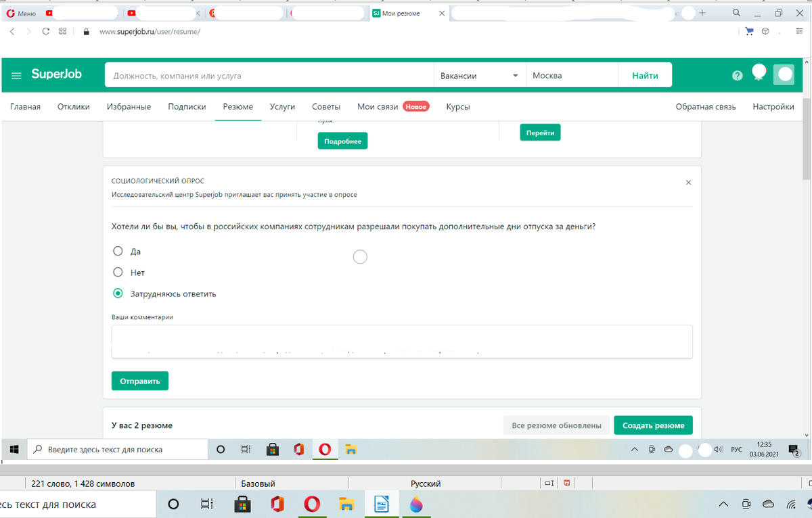Click the speaker volume icon in tray

(x=719, y=449)
